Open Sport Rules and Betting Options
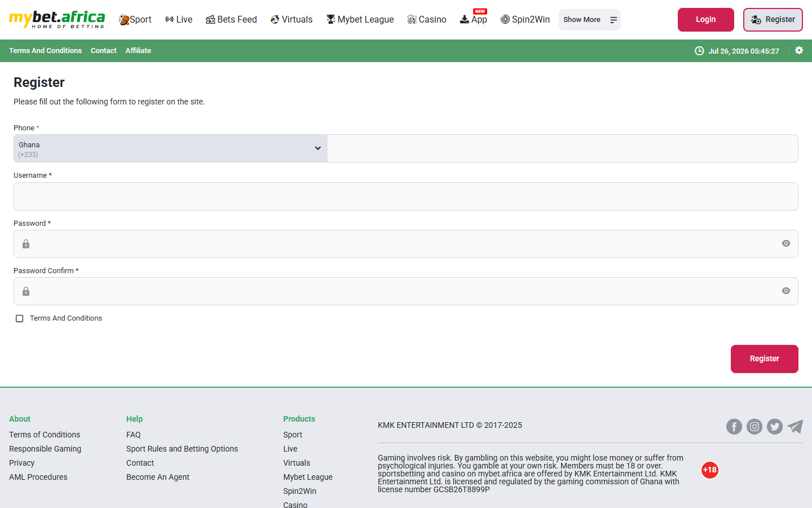The width and height of the screenshot is (812, 508). pyautogui.click(x=182, y=449)
